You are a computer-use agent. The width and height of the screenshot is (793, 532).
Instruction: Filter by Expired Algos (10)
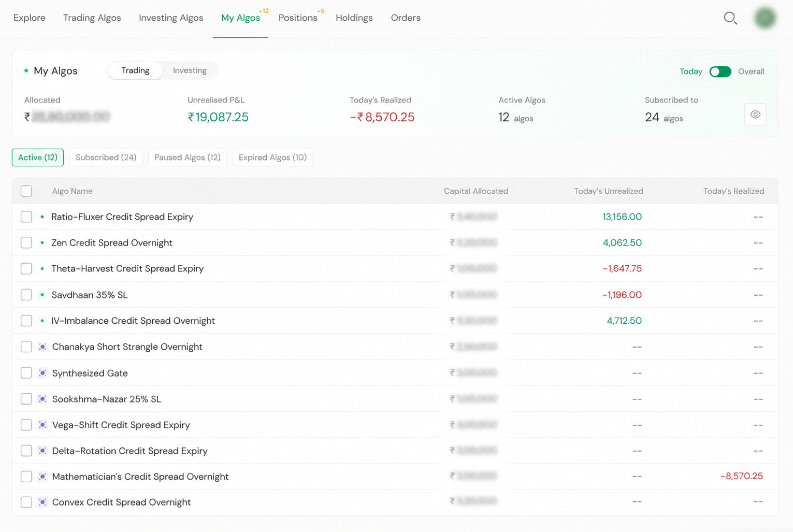click(272, 157)
